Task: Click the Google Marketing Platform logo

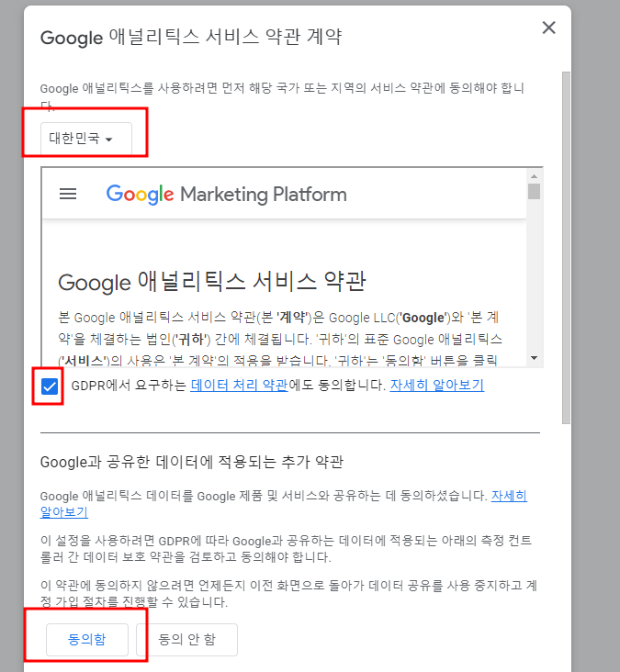Action: (226, 194)
